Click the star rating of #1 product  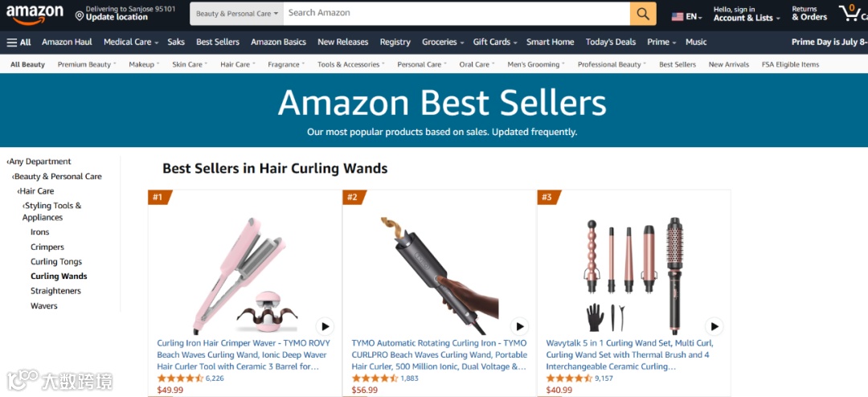click(x=181, y=379)
